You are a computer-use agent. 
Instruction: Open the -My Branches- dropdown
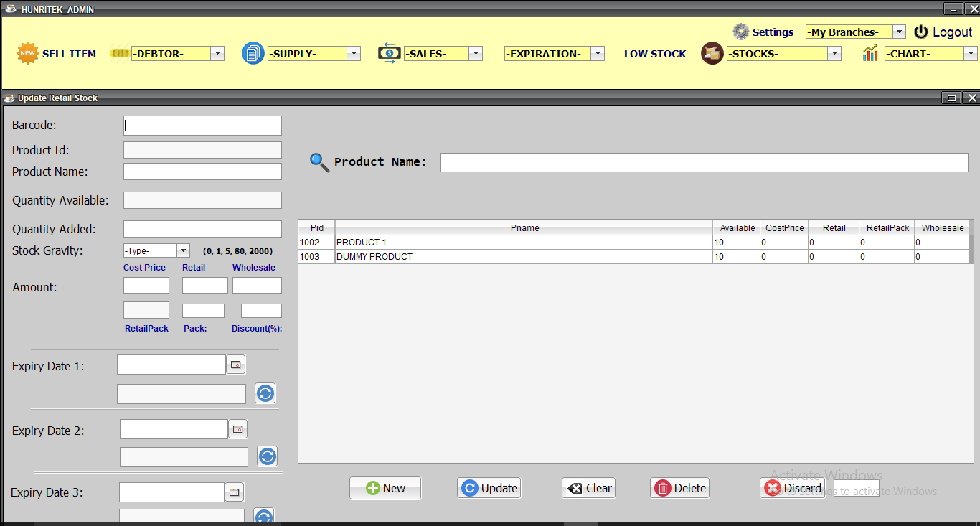pyautogui.click(x=899, y=32)
